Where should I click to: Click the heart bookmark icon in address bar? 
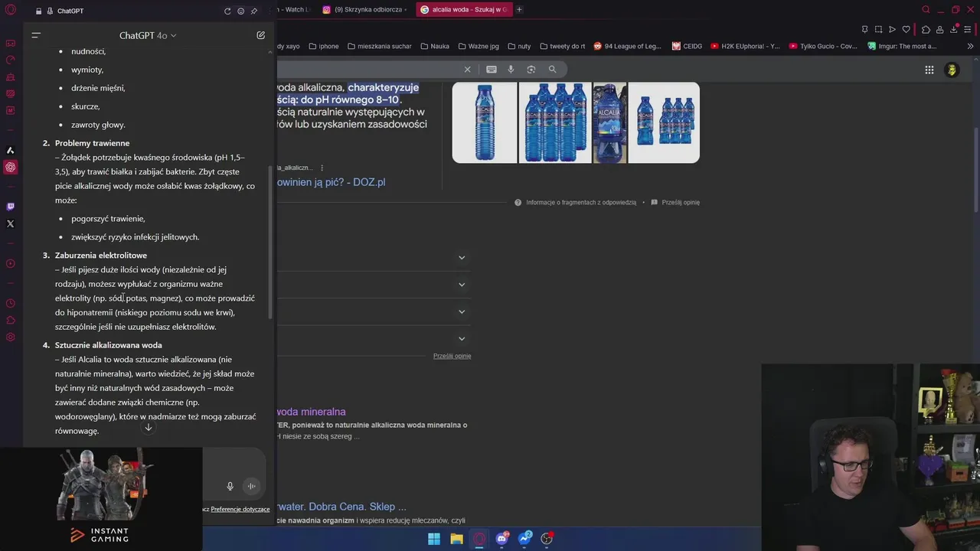[906, 29]
